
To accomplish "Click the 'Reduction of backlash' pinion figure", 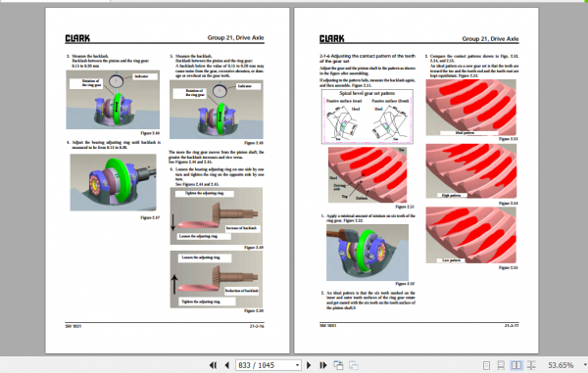I will 217,279.
